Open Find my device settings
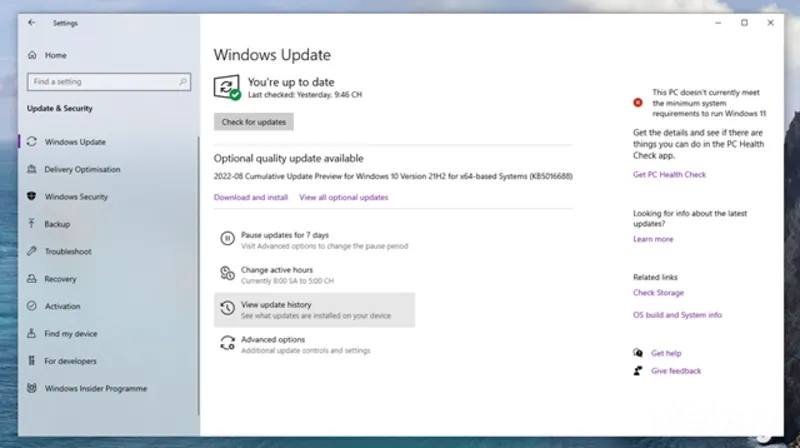The width and height of the screenshot is (800, 448). pos(70,334)
